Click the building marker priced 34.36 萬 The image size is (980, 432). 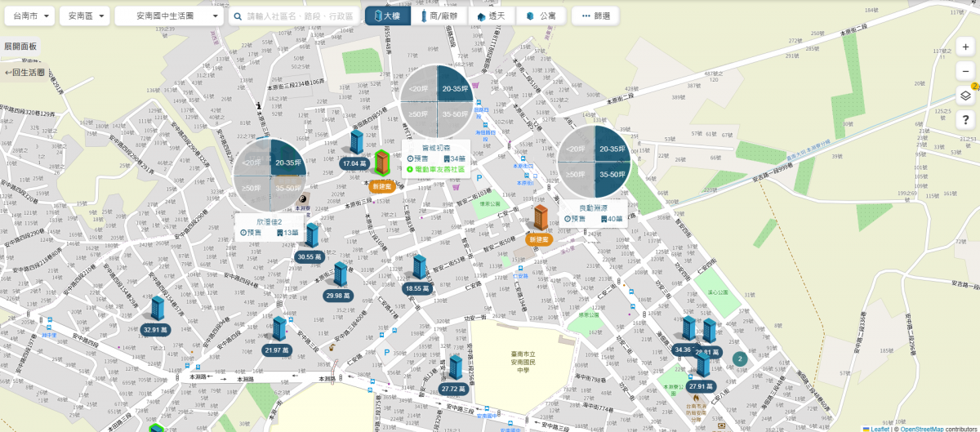point(688,329)
